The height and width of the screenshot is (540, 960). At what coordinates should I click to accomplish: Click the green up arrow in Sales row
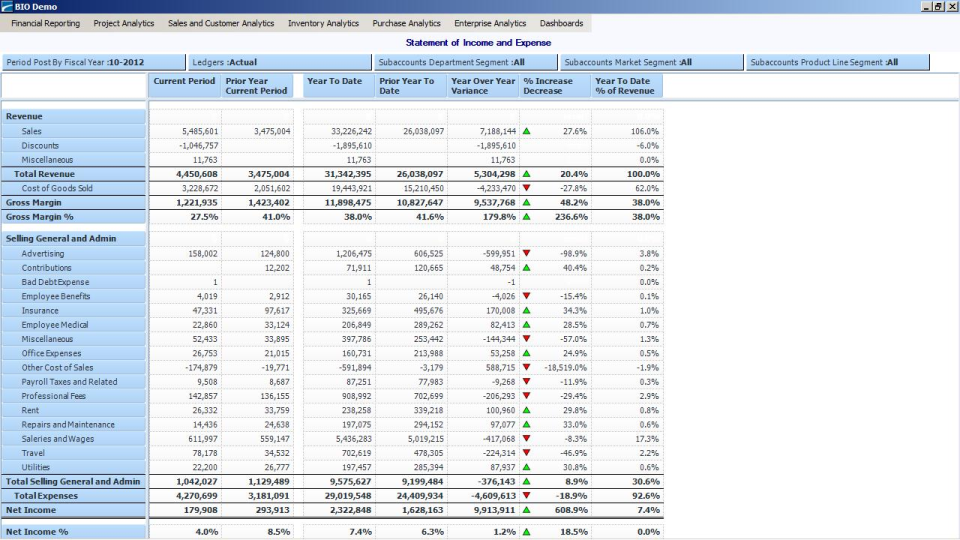coord(526,131)
